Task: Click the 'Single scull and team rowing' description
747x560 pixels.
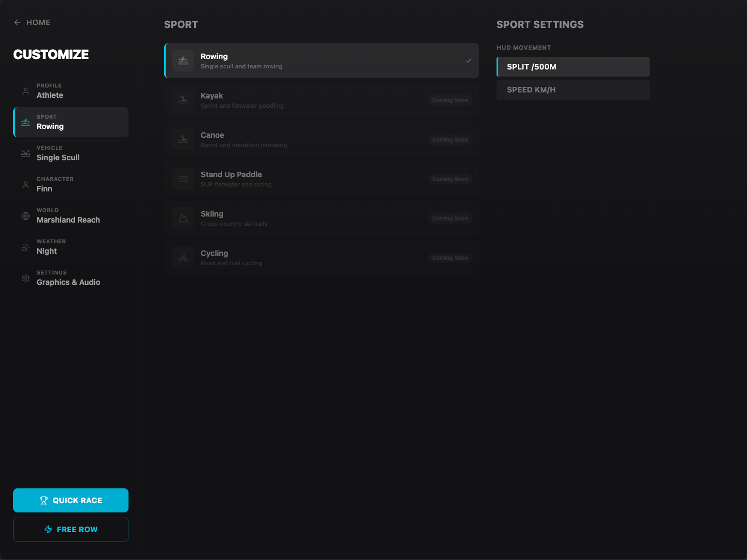Action: pos(242,66)
